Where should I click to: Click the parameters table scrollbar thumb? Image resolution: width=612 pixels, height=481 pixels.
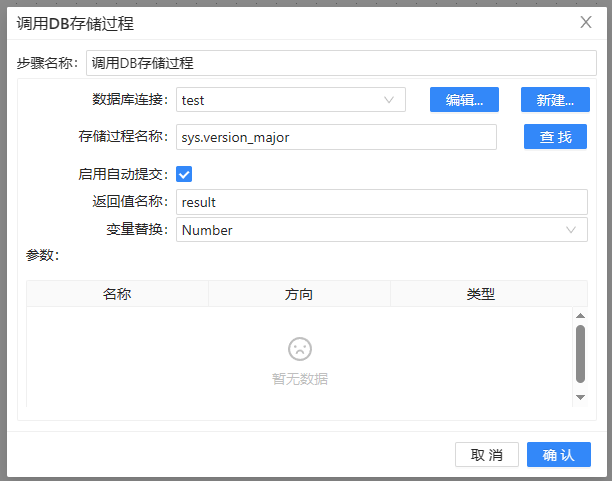[x=580, y=353]
